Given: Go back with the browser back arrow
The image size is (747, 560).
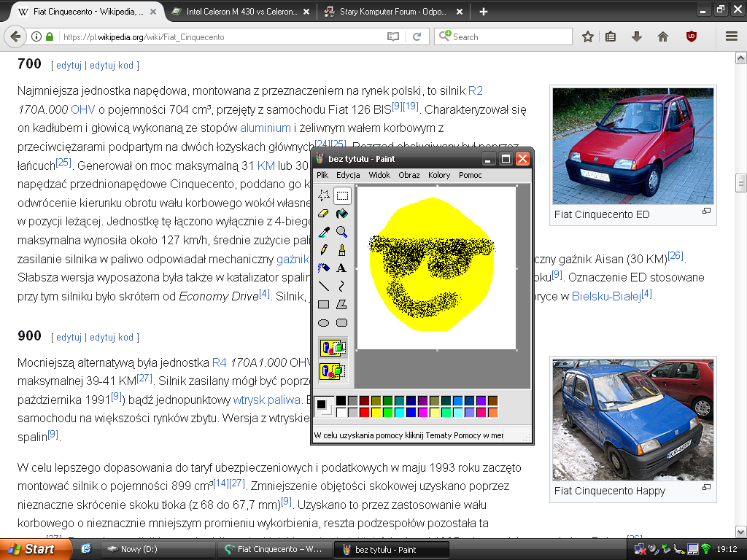Looking at the screenshot, I should [15, 36].
